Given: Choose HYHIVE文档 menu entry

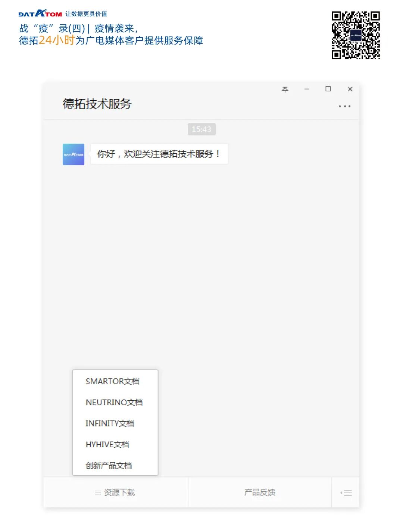Looking at the screenshot, I should [x=115, y=444].
